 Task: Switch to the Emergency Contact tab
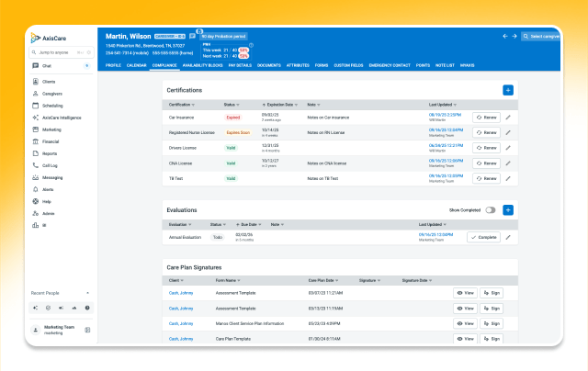(390, 66)
